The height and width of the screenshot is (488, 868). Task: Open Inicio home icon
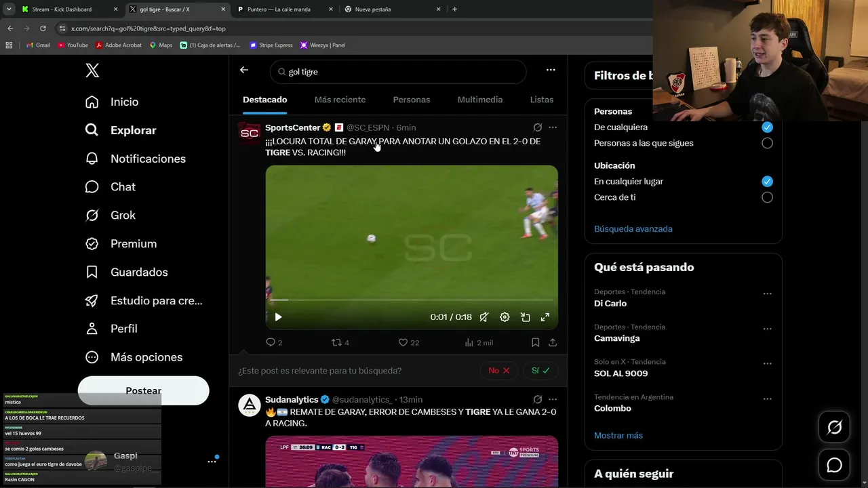pos(92,102)
